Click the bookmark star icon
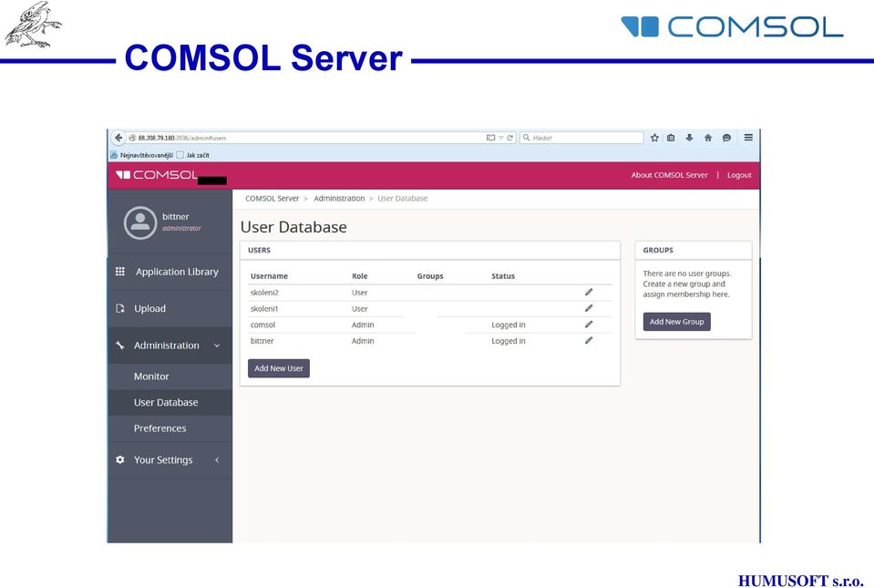 pos(655,138)
